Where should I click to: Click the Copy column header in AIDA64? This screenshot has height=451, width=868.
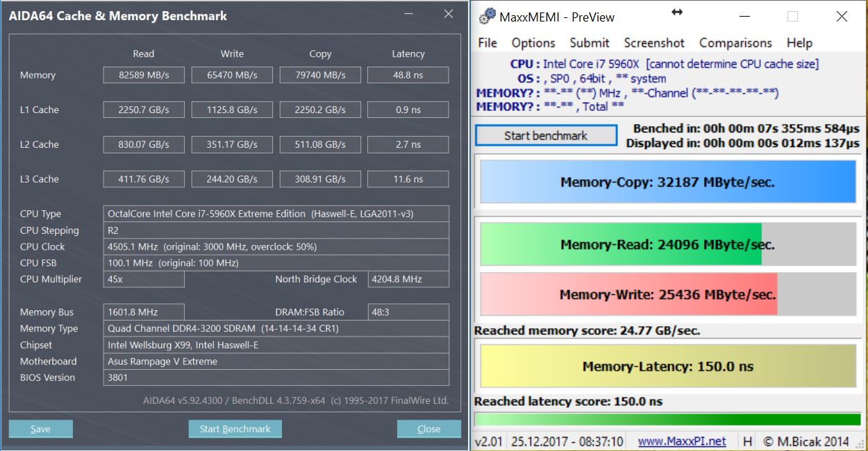point(320,53)
